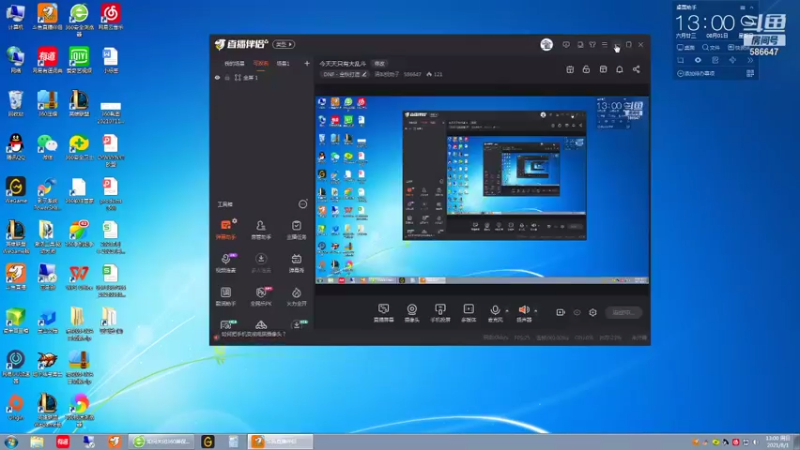This screenshot has height=450, width=800.
Task: Switch to the first scene tab
Action: pos(234,64)
